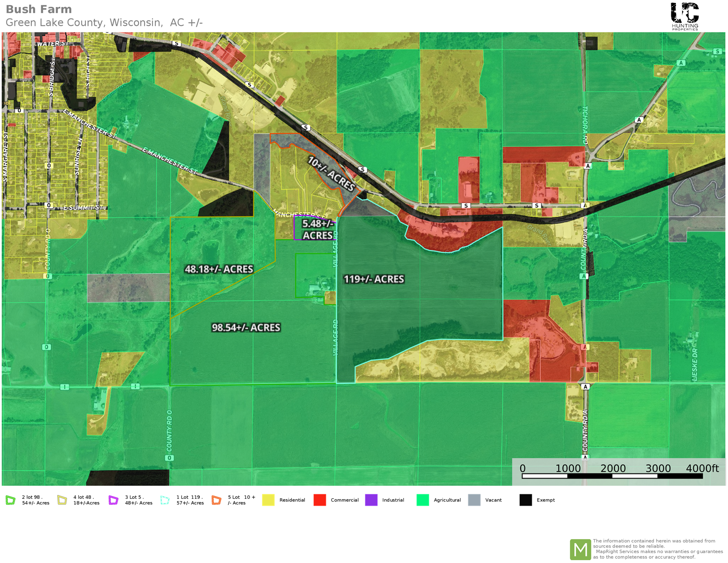Click the "TICHORA RD" road label
This screenshot has height=563, width=728.
point(585,125)
